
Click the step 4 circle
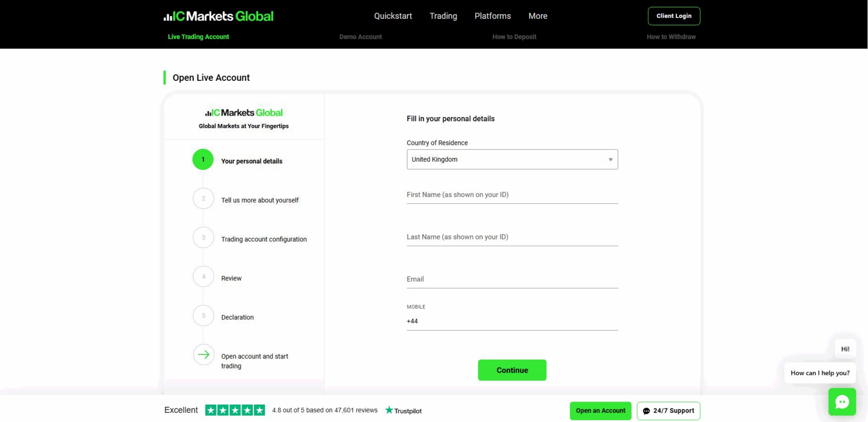[203, 277]
